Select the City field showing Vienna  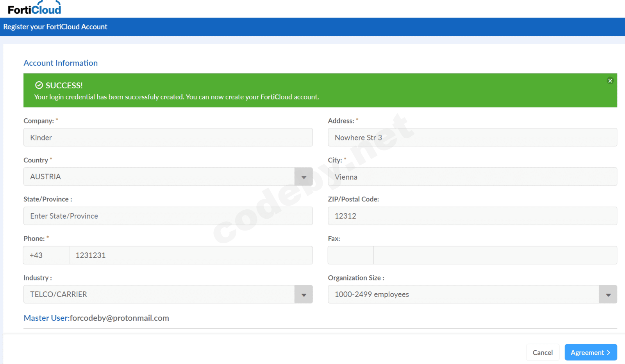pos(472,177)
